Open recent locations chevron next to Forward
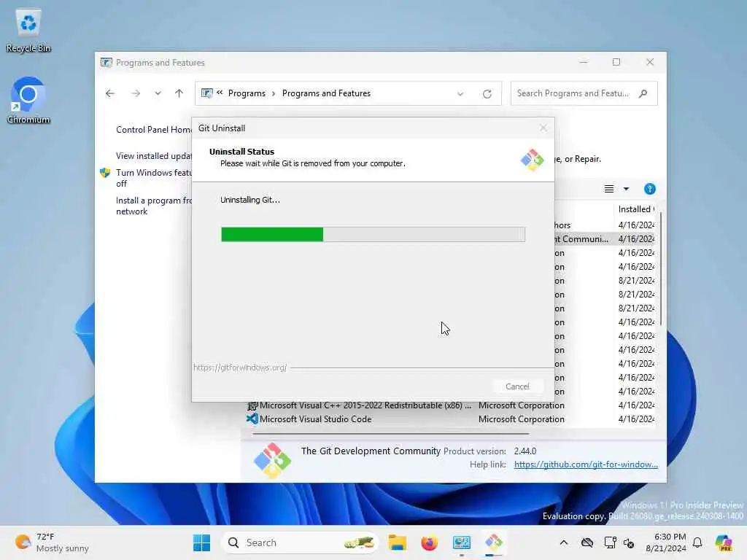This screenshot has height=560, width=747. (x=158, y=93)
